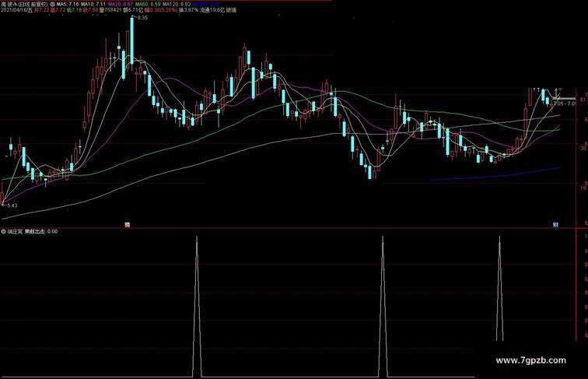Image resolution: width=588 pixels, height=379 pixels.
Task: Click the blue finance marker near right axis
Action: 556,225
